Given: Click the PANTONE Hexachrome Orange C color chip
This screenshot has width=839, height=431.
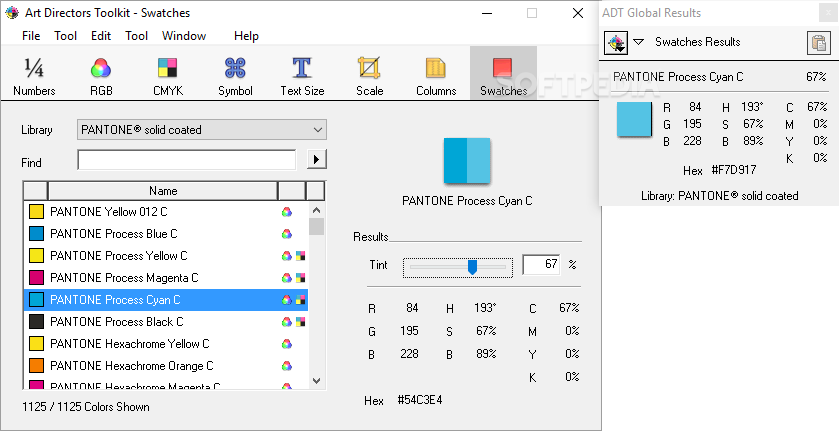Looking at the screenshot, I should [x=36, y=366].
